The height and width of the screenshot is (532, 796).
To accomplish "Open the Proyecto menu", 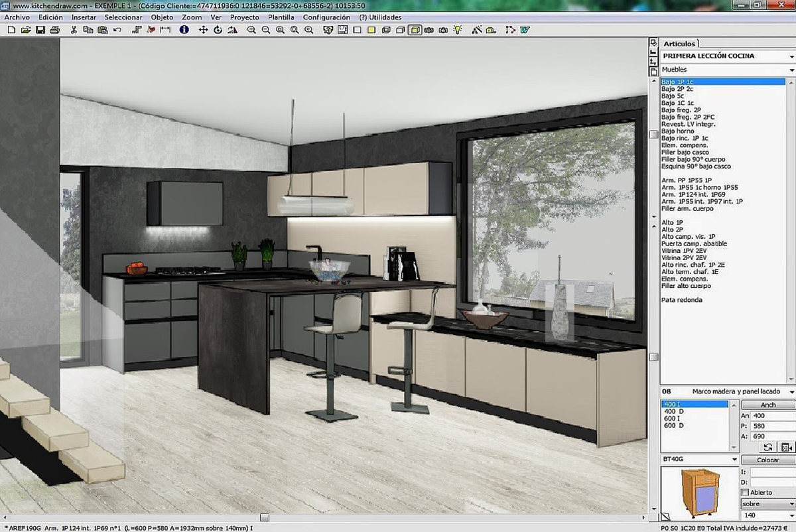I will pyautogui.click(x=245, y=17).
